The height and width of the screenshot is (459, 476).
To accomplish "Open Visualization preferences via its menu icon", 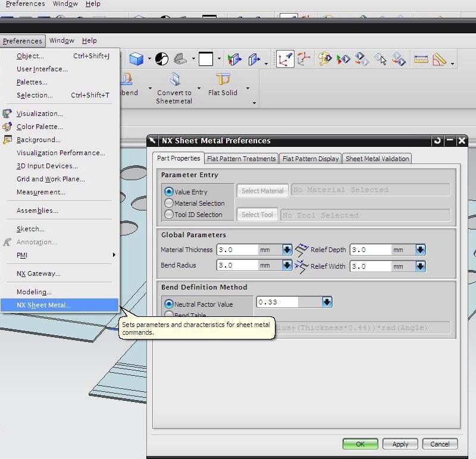I will tap(7, 114).
